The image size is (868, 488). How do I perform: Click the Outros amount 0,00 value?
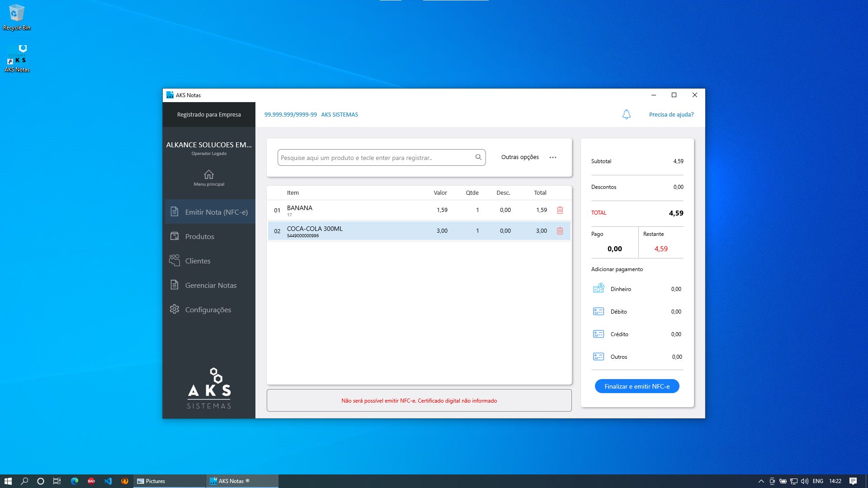click(677, 357)
